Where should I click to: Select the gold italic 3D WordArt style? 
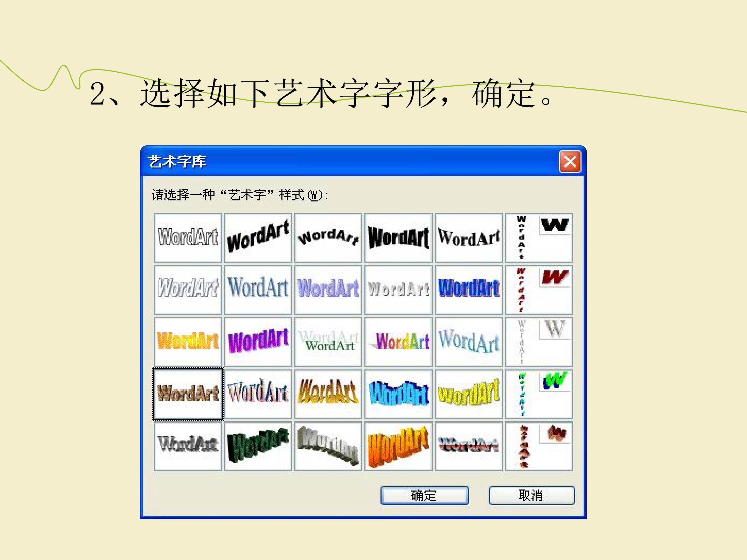click(328, 394)
